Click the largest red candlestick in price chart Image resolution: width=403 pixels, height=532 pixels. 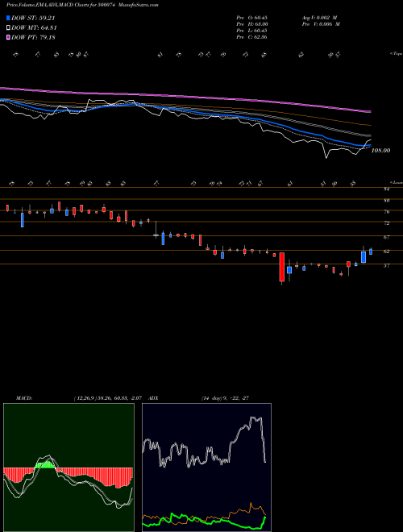[x=281, y=267]
